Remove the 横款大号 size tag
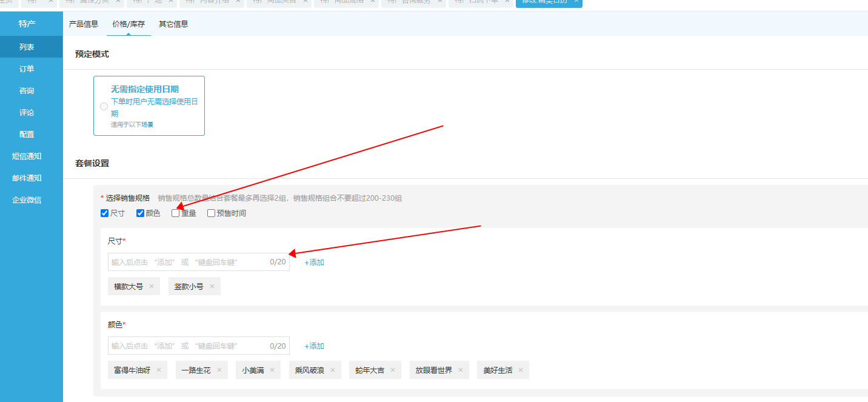This screenshot has height=402, width=868. click(152, 286)
